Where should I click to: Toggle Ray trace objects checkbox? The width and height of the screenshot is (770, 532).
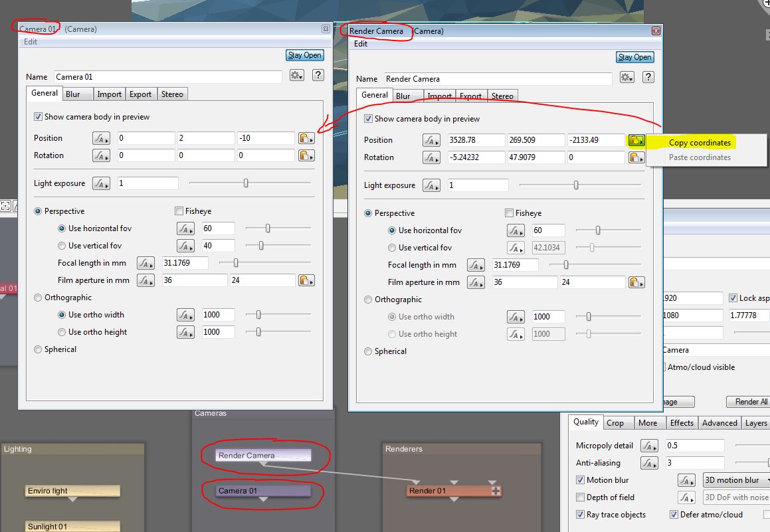(x=580, y=514)
